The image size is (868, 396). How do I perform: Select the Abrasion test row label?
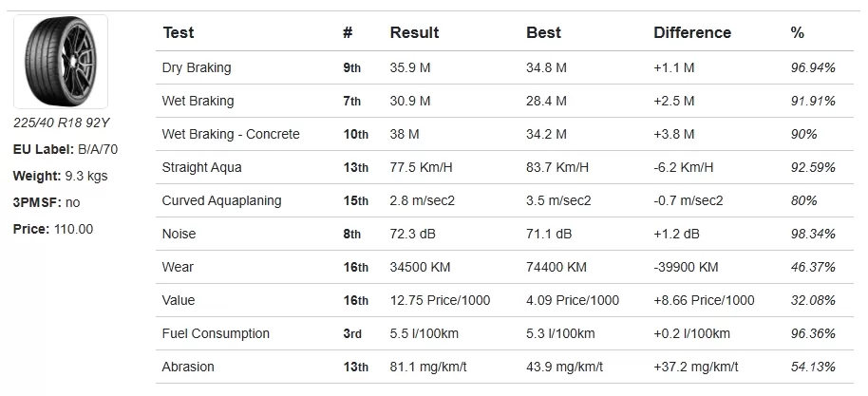188,368
